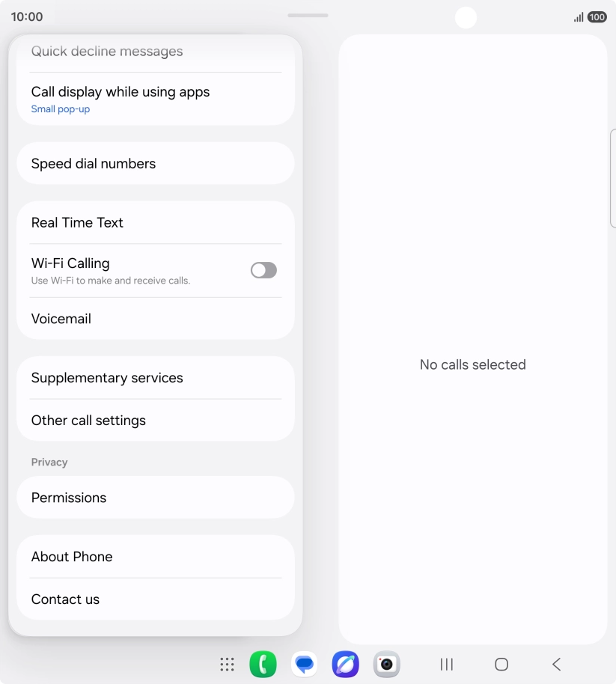616x684 pixels.
Task: Tap the recent apps navigation button
Action: 446,665
